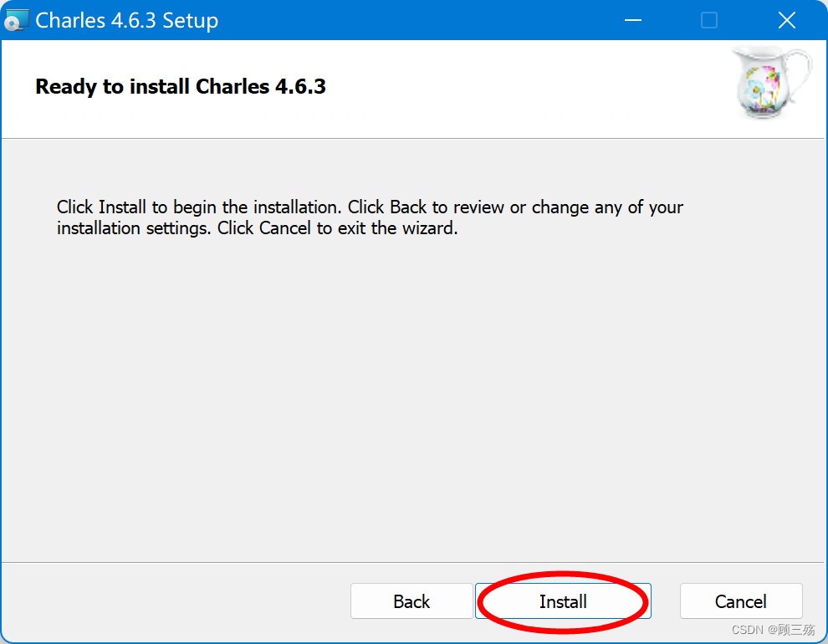Viewport: 828px width, 644px height.
Task: Close the Charles 4.6.3 Setup window
Action: point(787,20)
